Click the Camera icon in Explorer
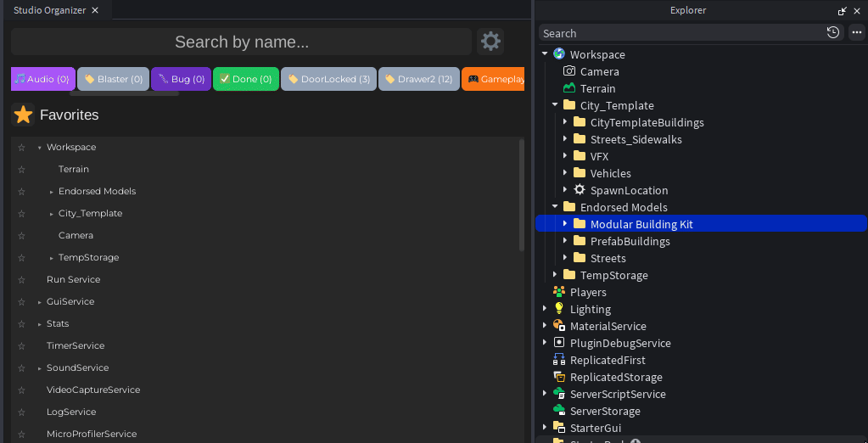 click(x=569, y=71)
